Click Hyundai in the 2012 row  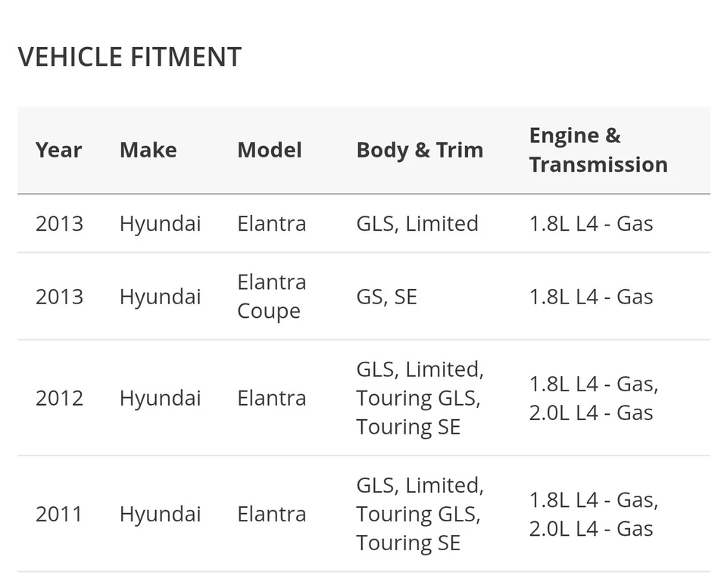[161, 398]
